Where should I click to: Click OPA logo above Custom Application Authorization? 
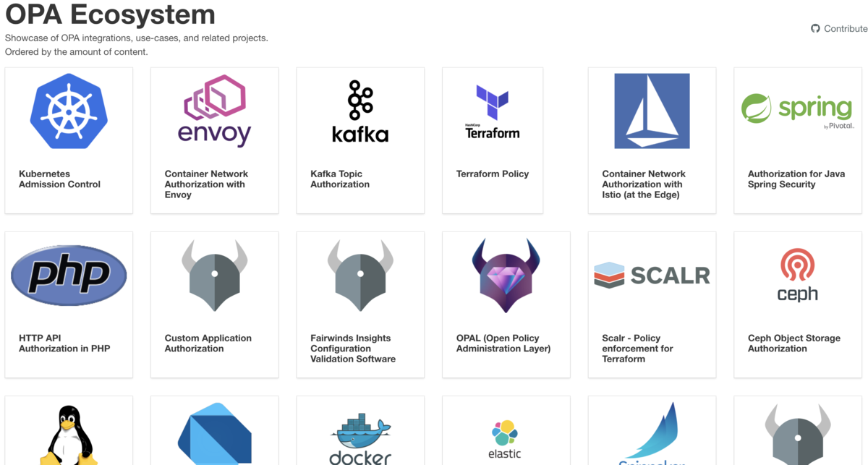click(215, 276)
